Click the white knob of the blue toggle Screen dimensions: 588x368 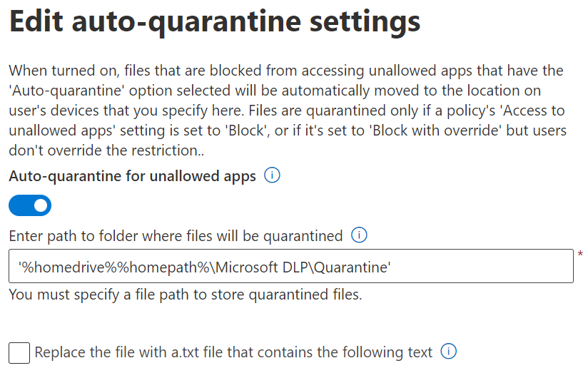click(x=41, y=205)
